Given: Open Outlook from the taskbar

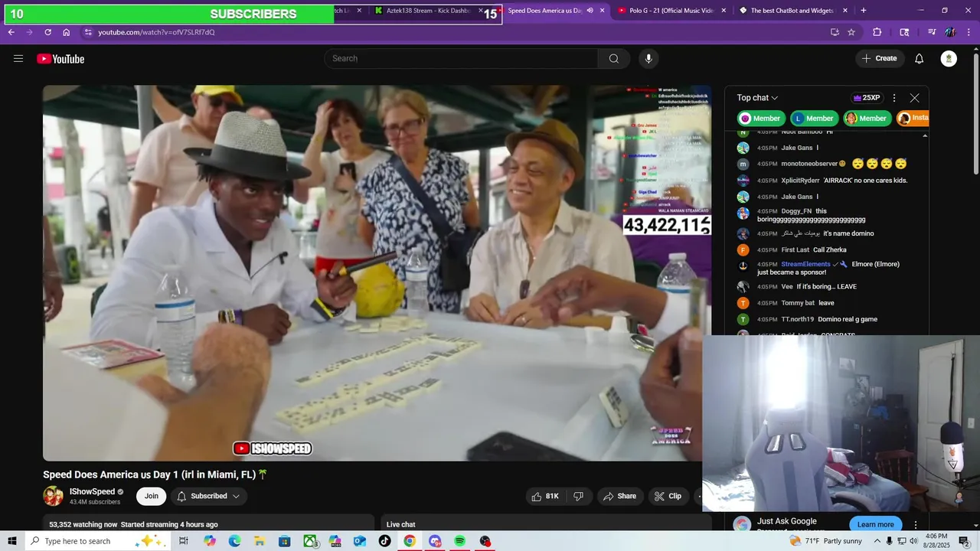Looking at the screenshot, I should pos(360,541).
